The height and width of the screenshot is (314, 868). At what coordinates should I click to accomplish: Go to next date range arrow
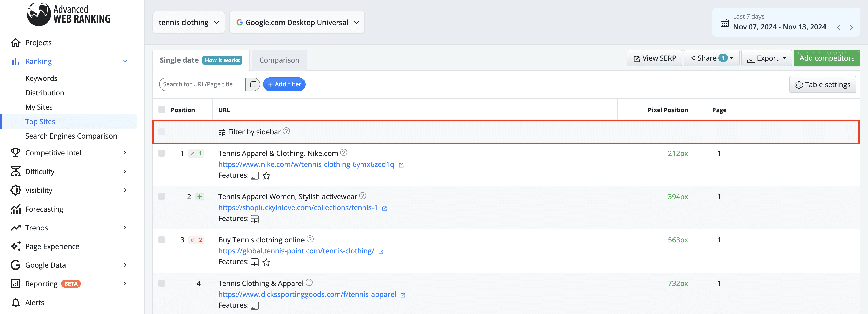[x=851, y=28]
